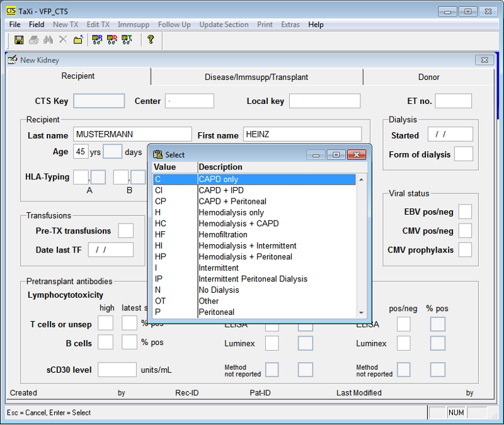Open the File menu

coord(15,25)
